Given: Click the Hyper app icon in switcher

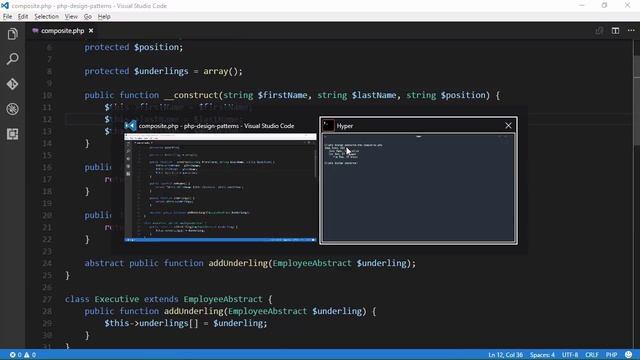Looking at the screenshot, I should [x=328, y=126].
